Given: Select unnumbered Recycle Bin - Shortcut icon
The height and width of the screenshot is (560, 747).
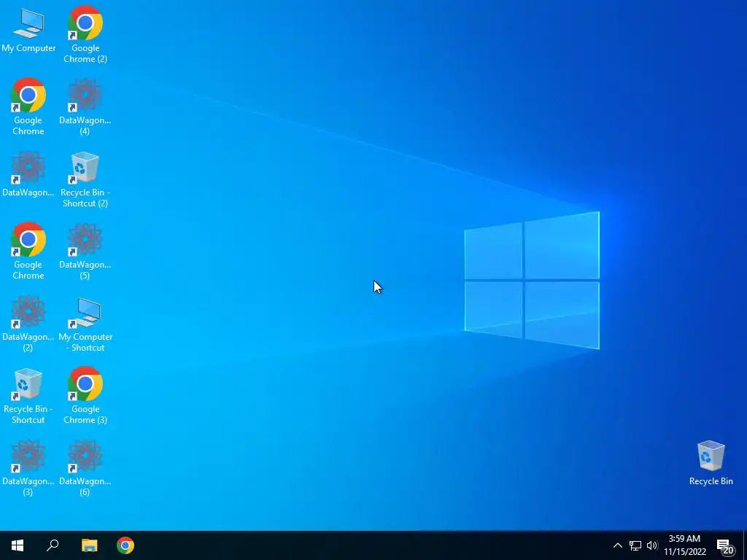Looking at the screenshot, I should pyautogui.click(x=28, y=396).
